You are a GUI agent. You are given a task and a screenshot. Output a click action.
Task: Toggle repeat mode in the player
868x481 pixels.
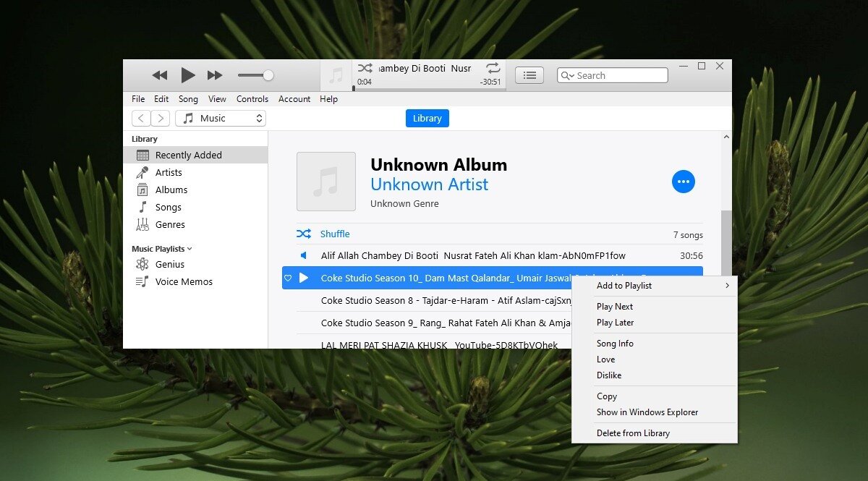point(493,68)
